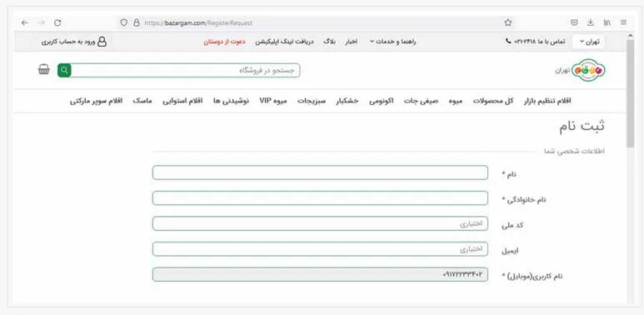644x315 pixels.
Task: Click the ایمیل optional field
Action: coord(320,249)
